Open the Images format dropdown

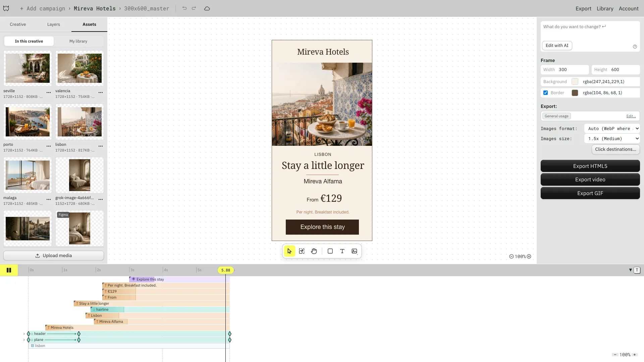point(612,129)
